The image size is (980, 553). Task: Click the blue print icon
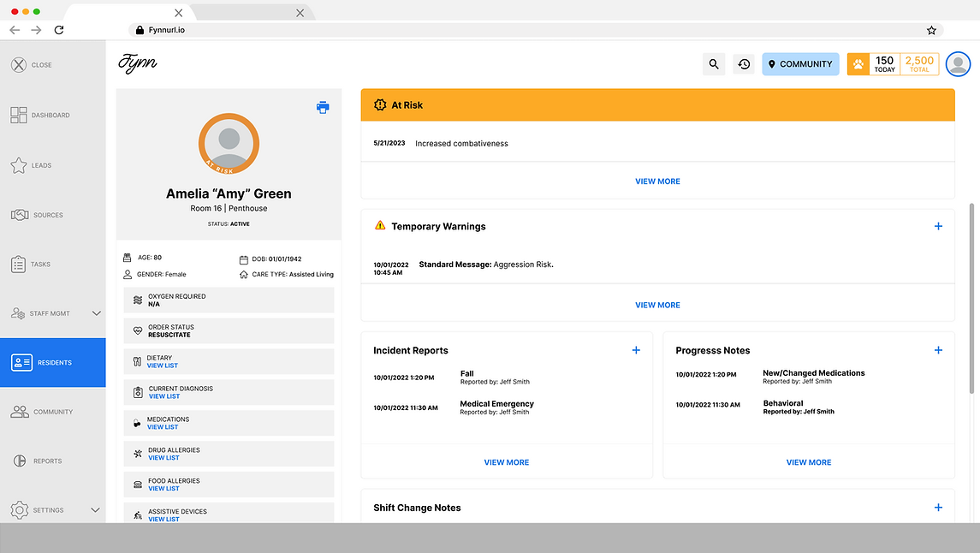[323, 108]
